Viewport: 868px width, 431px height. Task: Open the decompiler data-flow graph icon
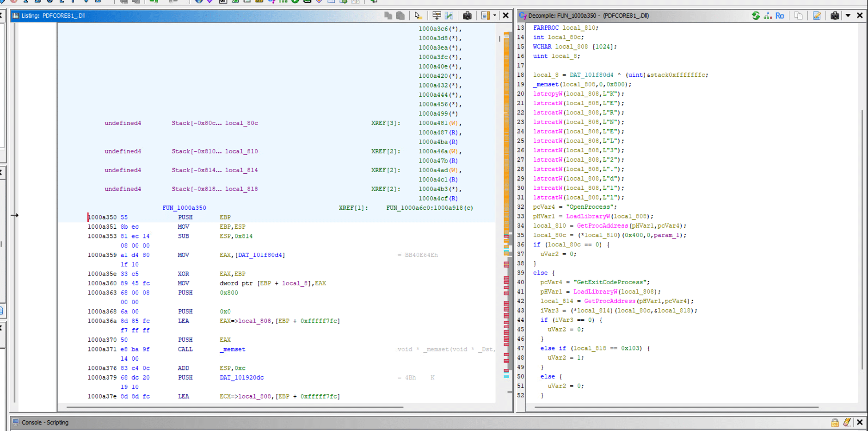pos(768,15)
